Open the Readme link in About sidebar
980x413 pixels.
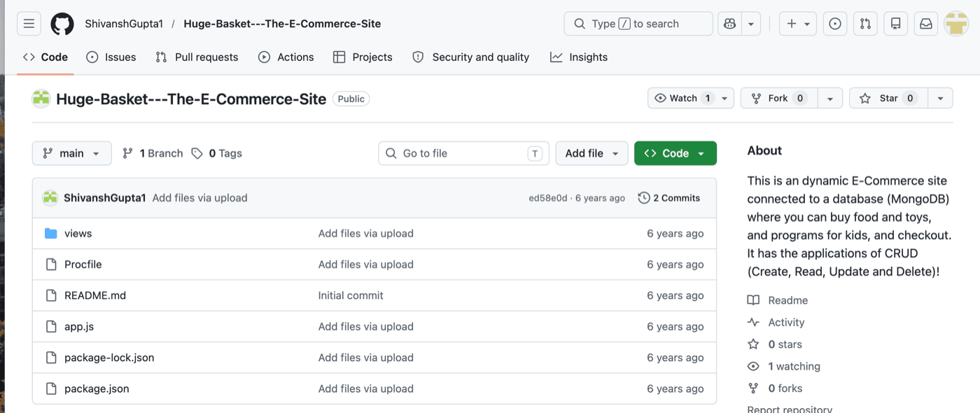click(778, 300)
